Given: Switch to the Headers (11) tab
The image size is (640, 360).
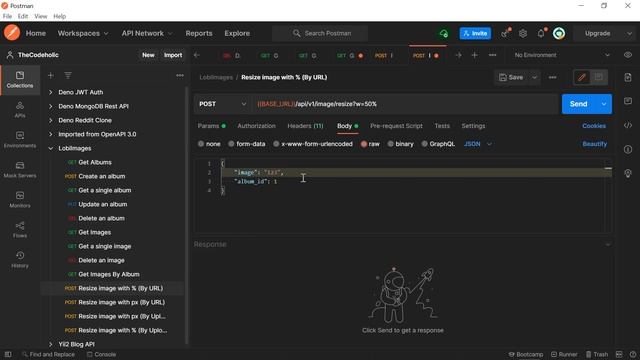Looking at the screenshot, I should point(305,126).
